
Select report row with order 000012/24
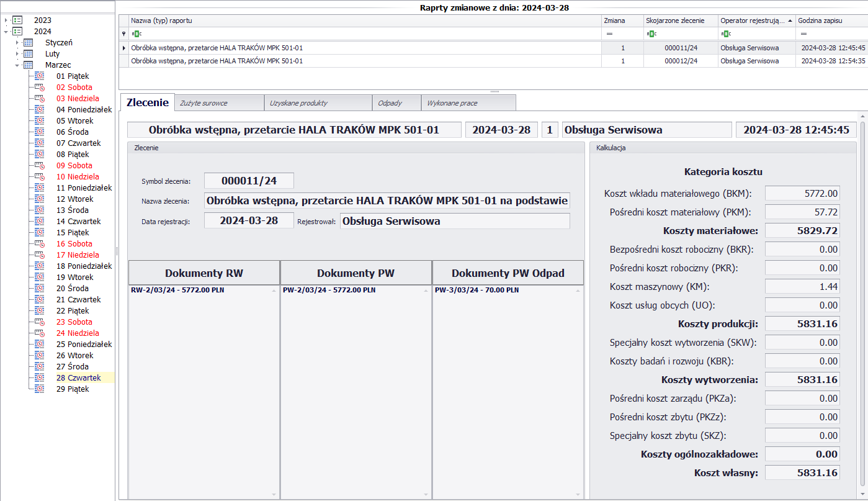pyautogui.click(x=493, y=61)
